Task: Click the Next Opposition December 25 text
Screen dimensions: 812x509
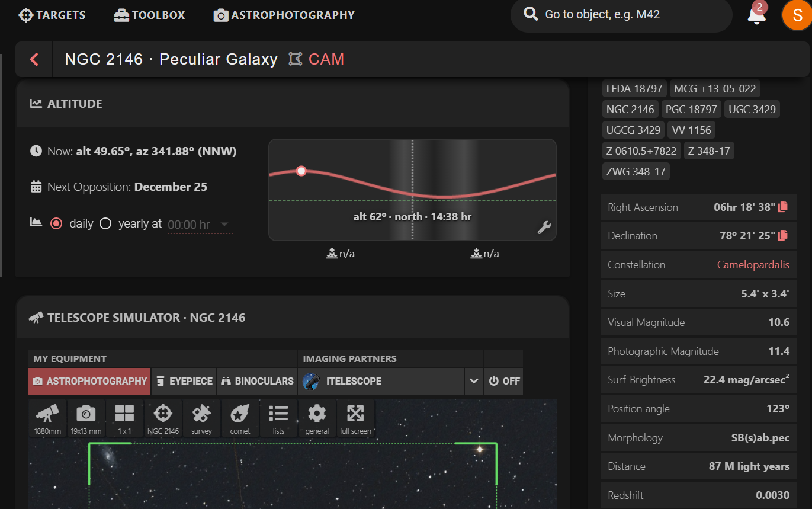Action: [127, 187]
